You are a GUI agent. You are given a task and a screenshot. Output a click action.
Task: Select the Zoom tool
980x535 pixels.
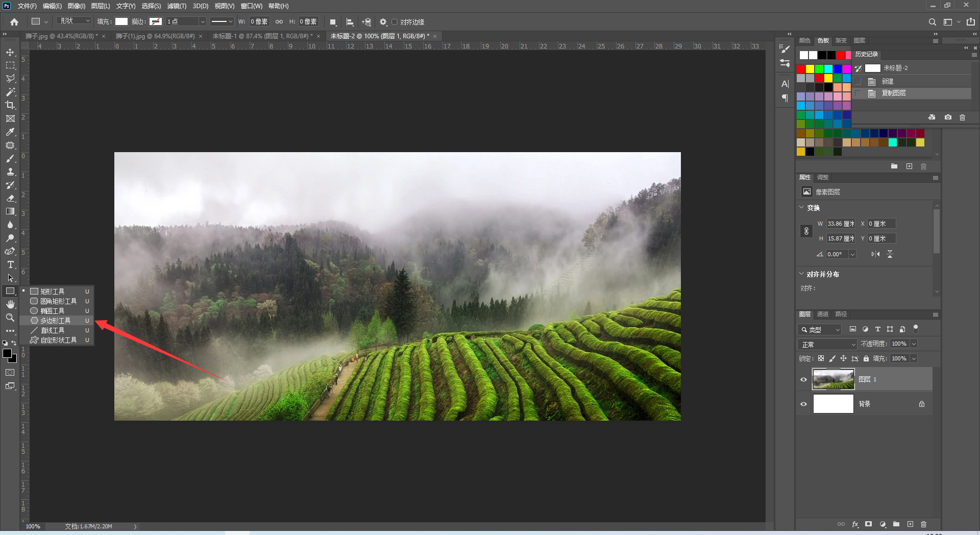[x=10, y=318]
